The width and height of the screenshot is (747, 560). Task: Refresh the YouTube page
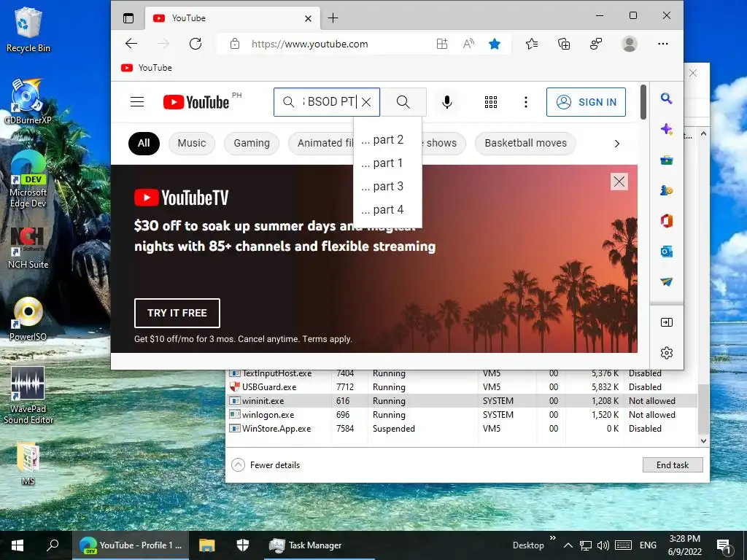[196, 44]
